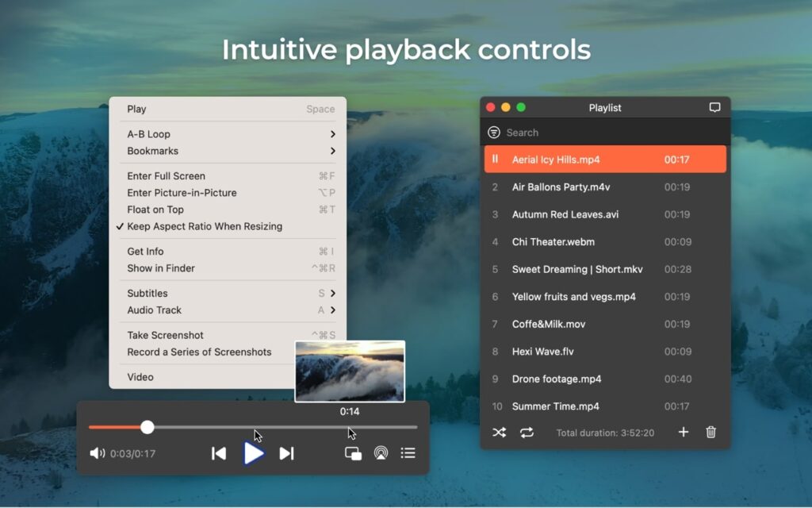The height and width of the screenshot is (508, 812).
Task: Toggle repeat mode for the playlist
Action: pos(527,433)
